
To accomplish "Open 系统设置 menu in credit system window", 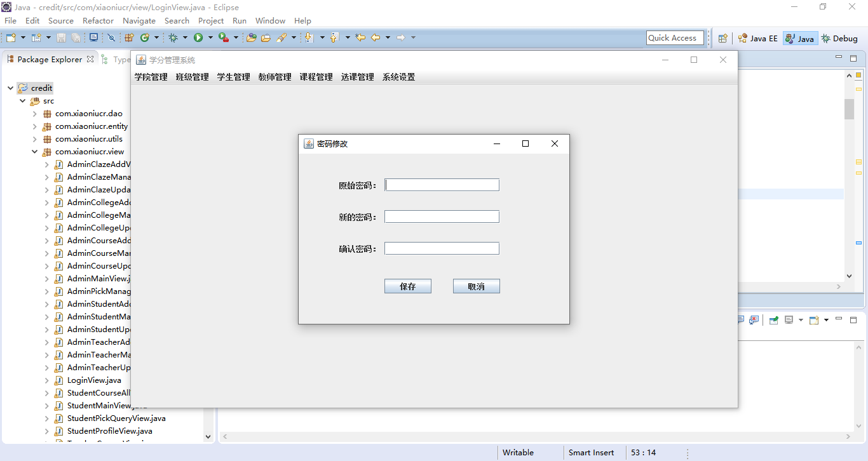I will 398,77.
